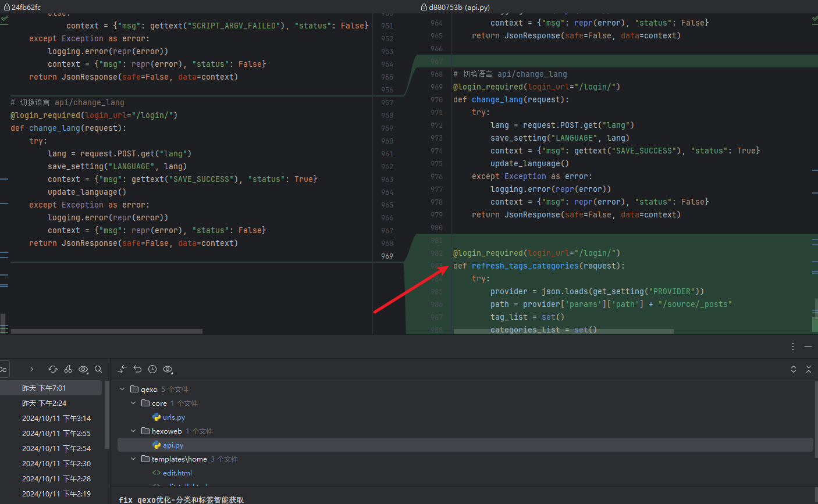The width and height of the screenshot is (818, 504).
Task: Collapse the qexo folder node
Action: [x=122, y=389]
